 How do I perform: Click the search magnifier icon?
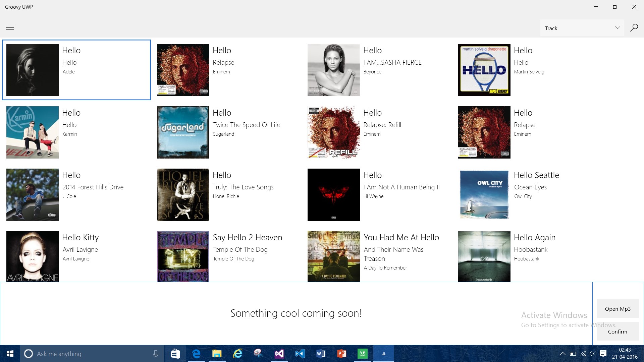634,28
